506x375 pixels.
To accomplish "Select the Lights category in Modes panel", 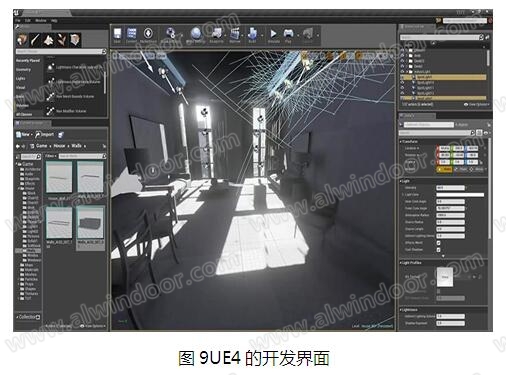I will [21, 78].
